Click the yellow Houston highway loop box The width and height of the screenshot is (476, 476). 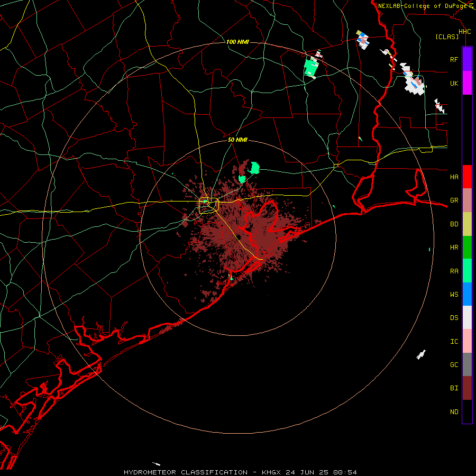click(x=209, y=206)
